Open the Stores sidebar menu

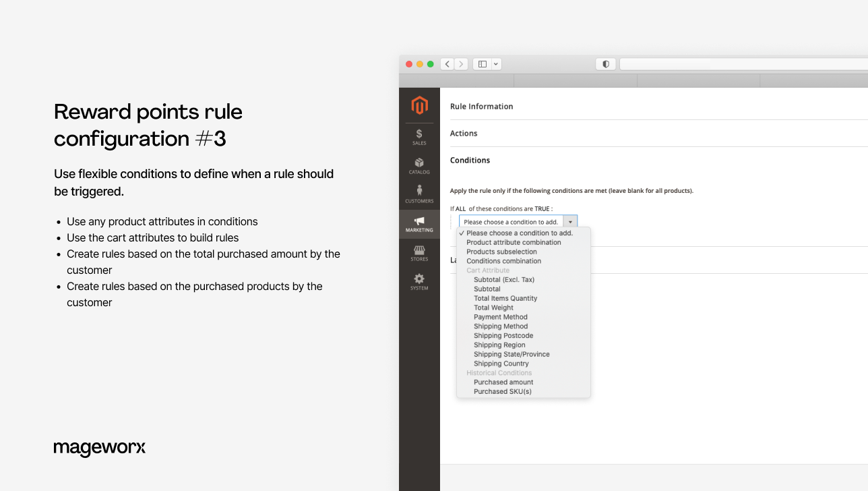pyautogui.click(x=419, y=253)
